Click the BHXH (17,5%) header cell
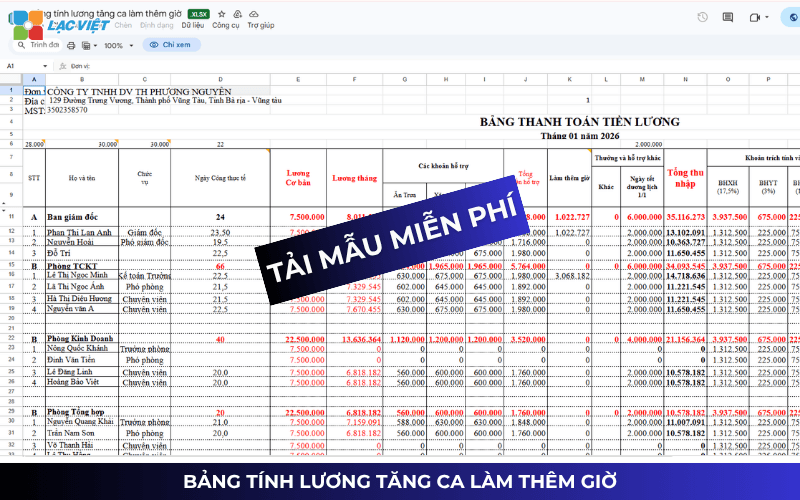 point(728,187)
